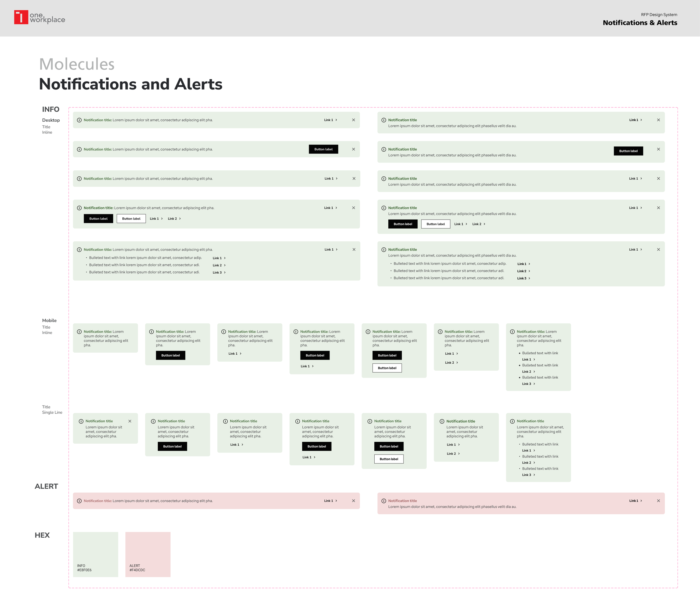This screenshot has height=612, width=700.
Task: Dismiss the mobile single-line notification with X
Action: 130,421
